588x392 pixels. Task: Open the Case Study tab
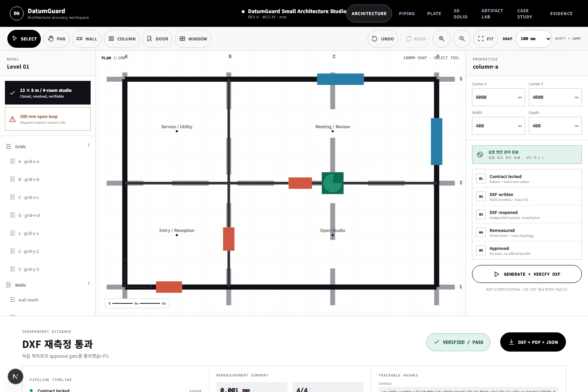click(524, 13)
